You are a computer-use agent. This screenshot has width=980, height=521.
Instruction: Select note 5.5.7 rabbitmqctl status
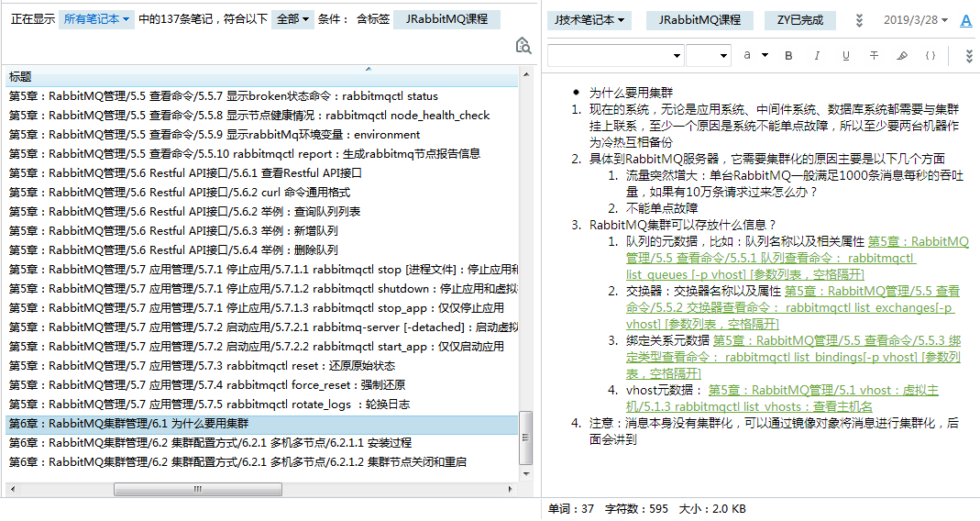click(262, 96)
